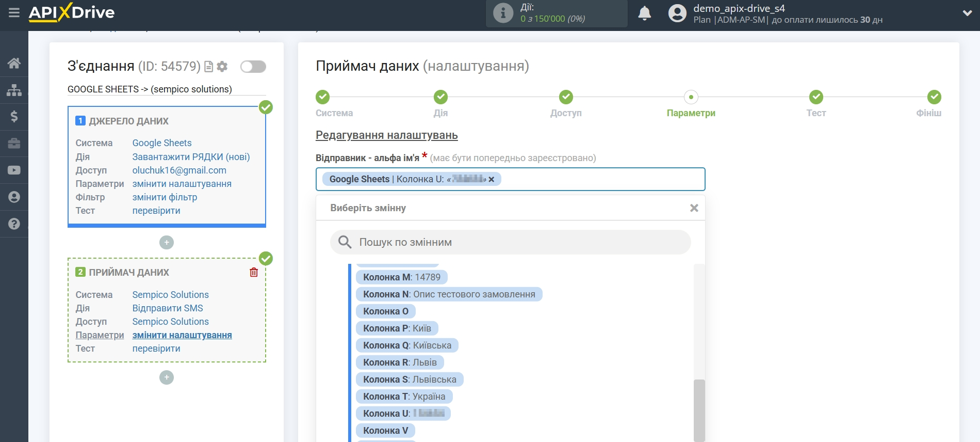Open the hamburger menu
Screen dimensions: 980x442
[14, 12]
